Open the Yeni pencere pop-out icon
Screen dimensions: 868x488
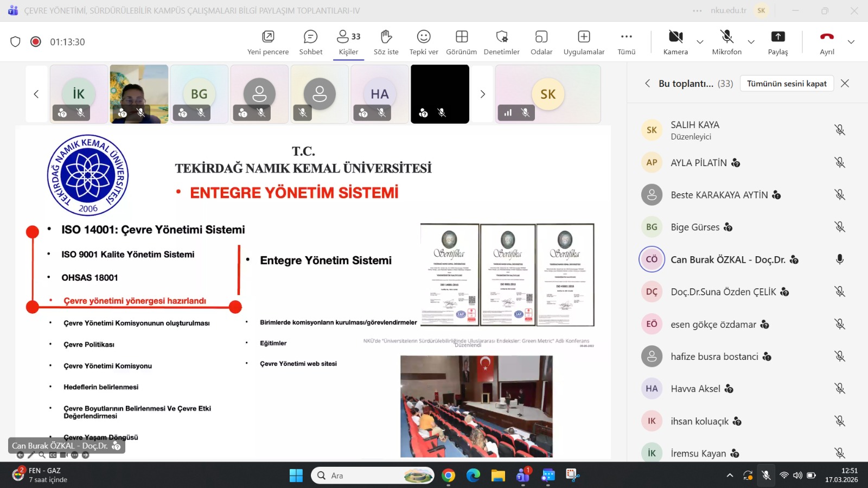pos(268,36)
